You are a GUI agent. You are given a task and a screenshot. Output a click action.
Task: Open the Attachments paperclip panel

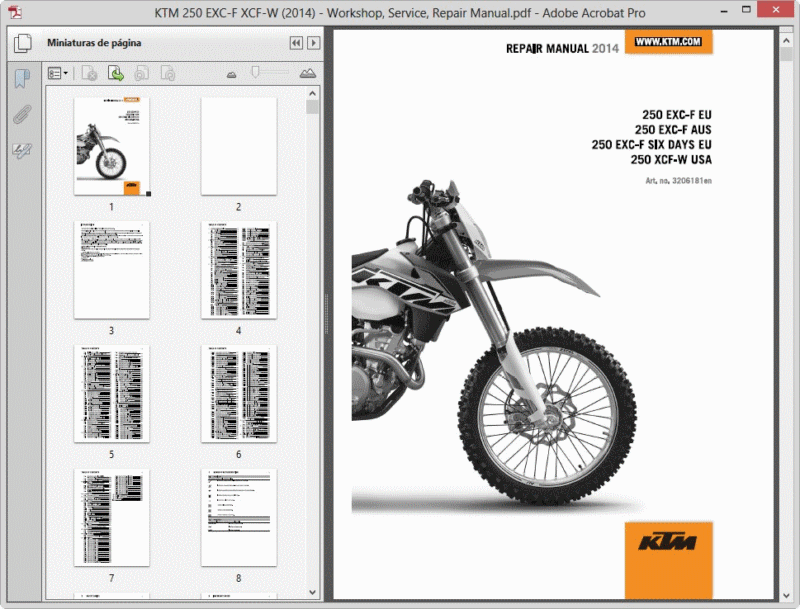coord(22,115)
